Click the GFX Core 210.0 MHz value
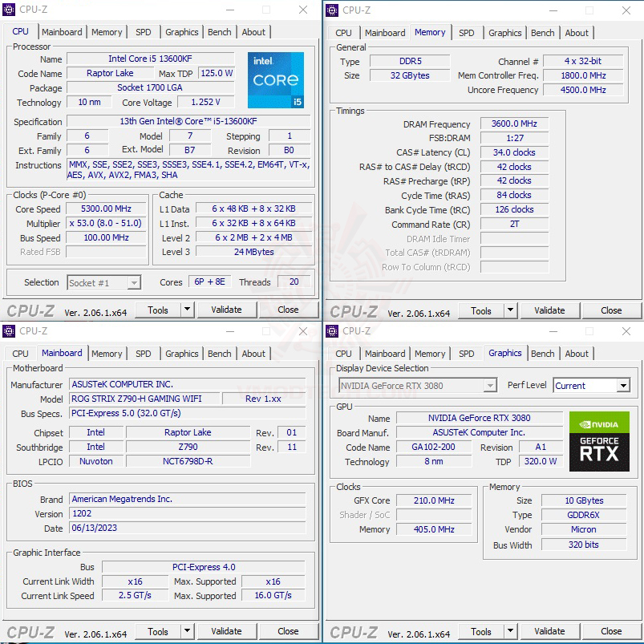Screen dimensions: 644x644 coord(434,500)
